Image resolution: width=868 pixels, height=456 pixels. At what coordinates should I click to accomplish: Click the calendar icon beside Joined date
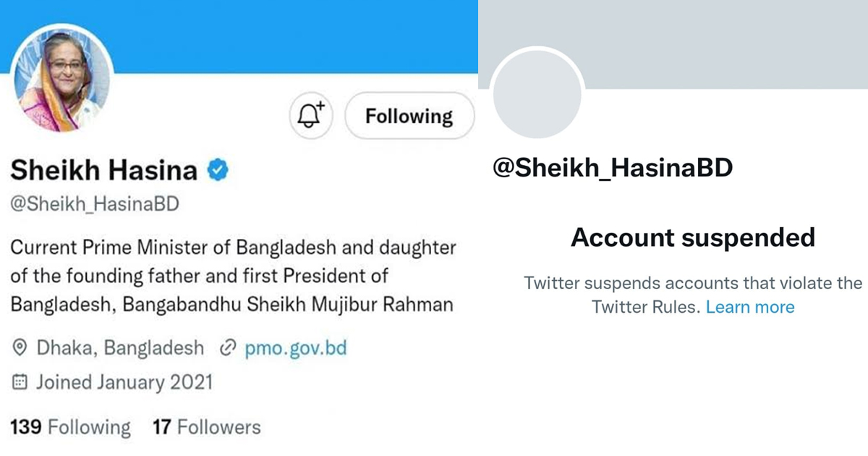click(20, 381)
